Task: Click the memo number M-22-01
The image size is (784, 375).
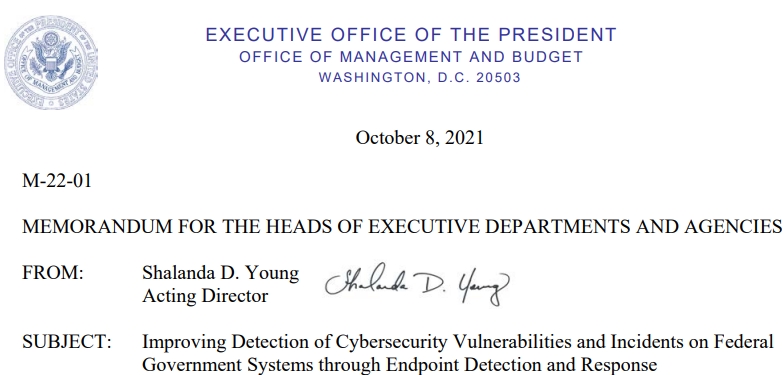Action: [x=57, y=181]
